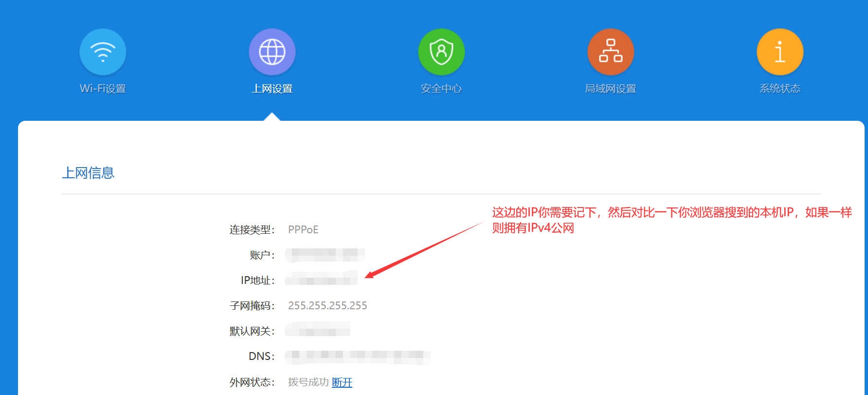Click the blurred IP地址 value
The height and width of the screenshot is (395, 868).
click(x=321, y=279)
